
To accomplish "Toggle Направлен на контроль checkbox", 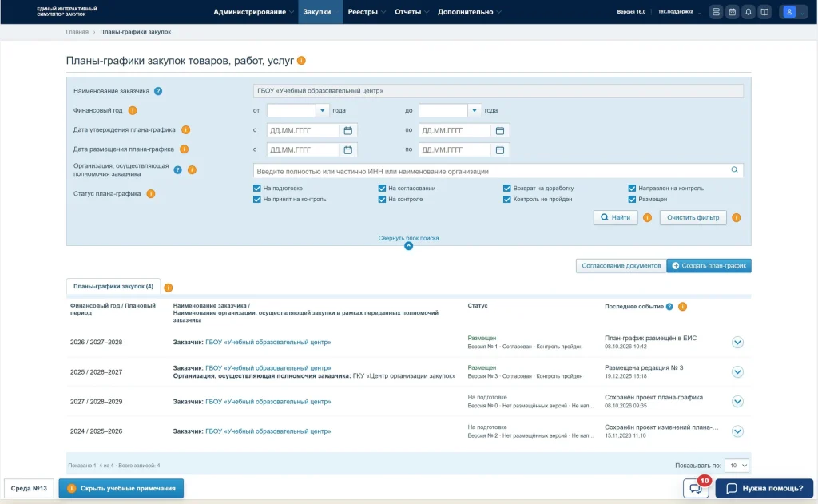I will point(632,189).
